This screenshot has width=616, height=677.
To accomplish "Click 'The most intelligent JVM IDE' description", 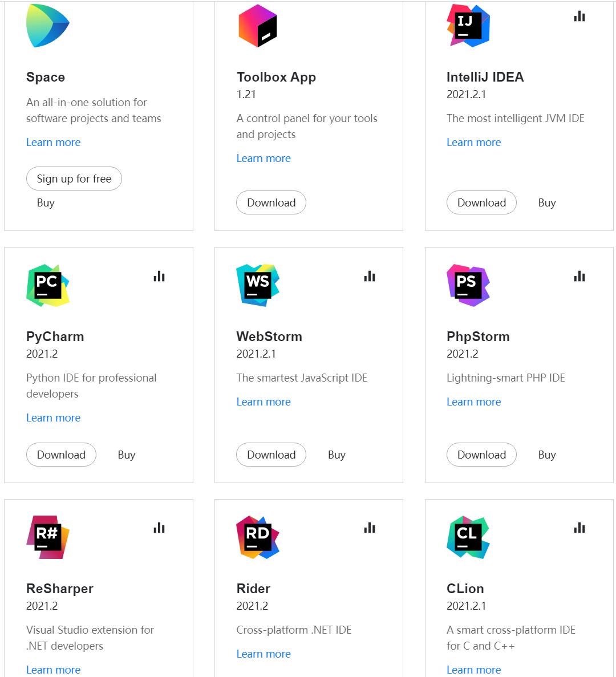I will 516,118.
